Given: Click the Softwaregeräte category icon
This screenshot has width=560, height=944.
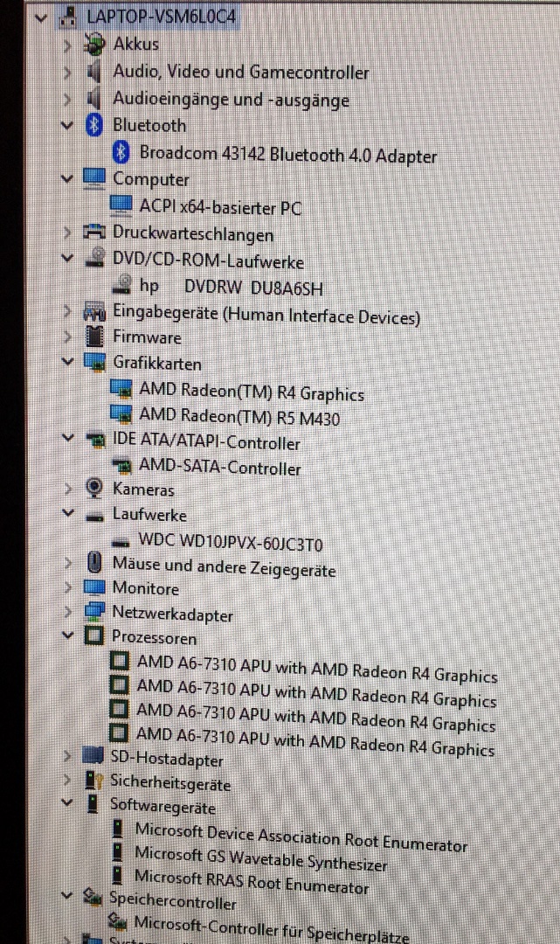Looking at the screenshot, I should [x=93, y=804].
